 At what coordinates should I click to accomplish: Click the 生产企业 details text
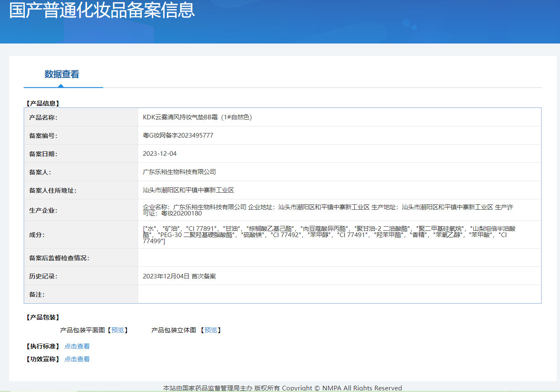328,210
